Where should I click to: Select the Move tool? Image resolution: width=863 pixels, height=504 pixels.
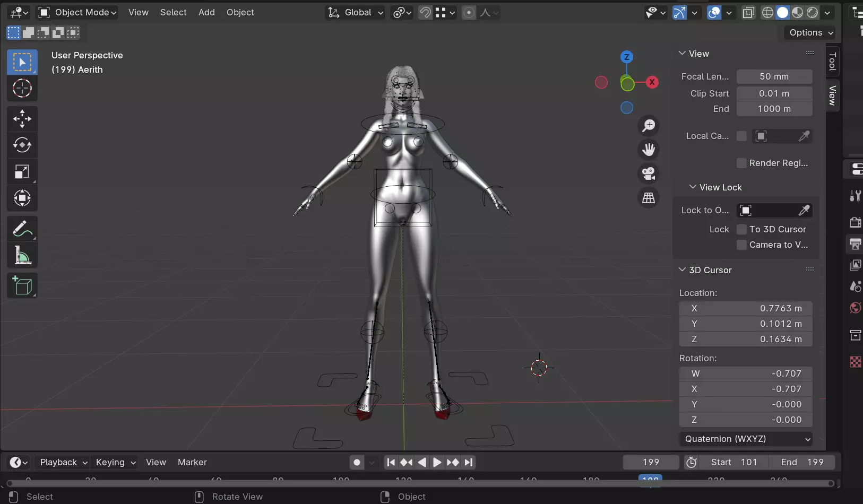[22, 118]
